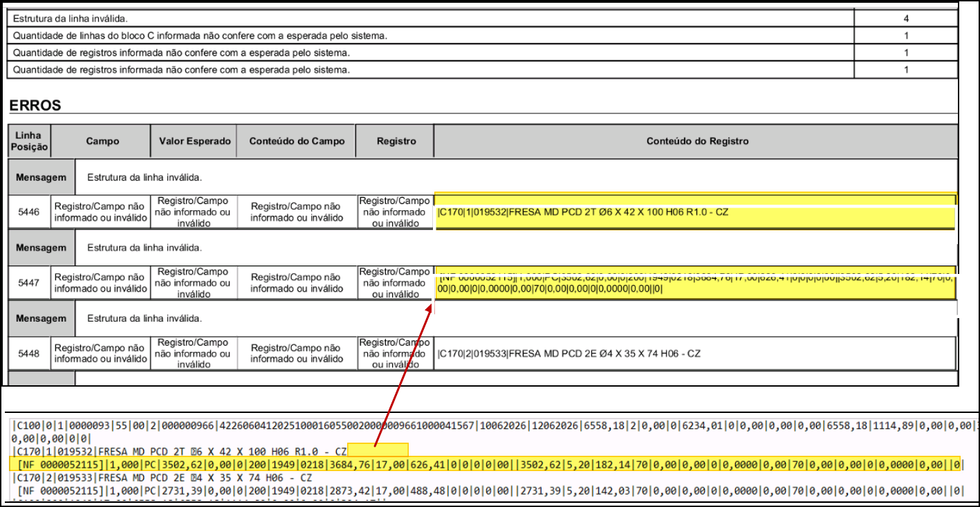Image resolution: width=980 pixels, height=507 pixels.
Task: Click the Estrutura da linha inválida summary row
Action: [431, 19]
